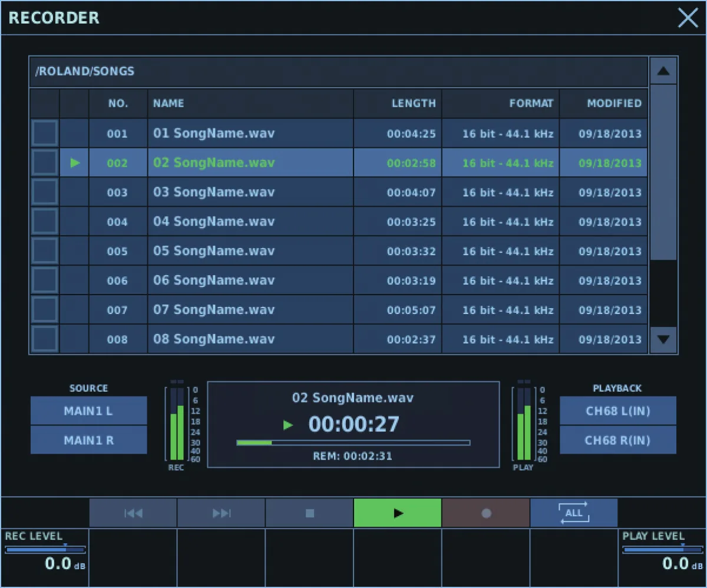Sort the list by MODIFIED column
The width and height of the screenshot is (707, 588).
[x=604, y=103]
